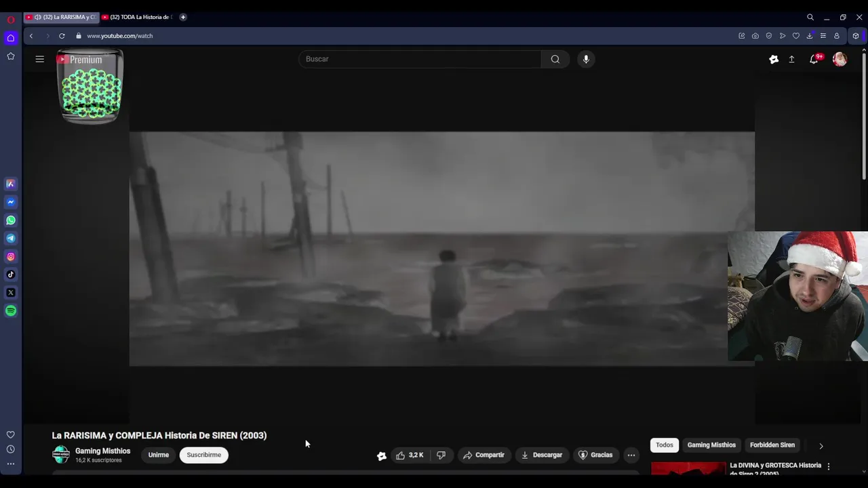Open Spotify in the sidebar
868x488 pixels.
pos(11,311)
